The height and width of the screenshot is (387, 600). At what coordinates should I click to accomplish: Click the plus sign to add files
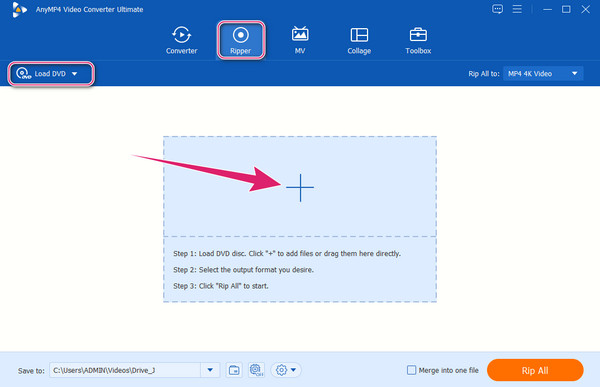point(300,187)
